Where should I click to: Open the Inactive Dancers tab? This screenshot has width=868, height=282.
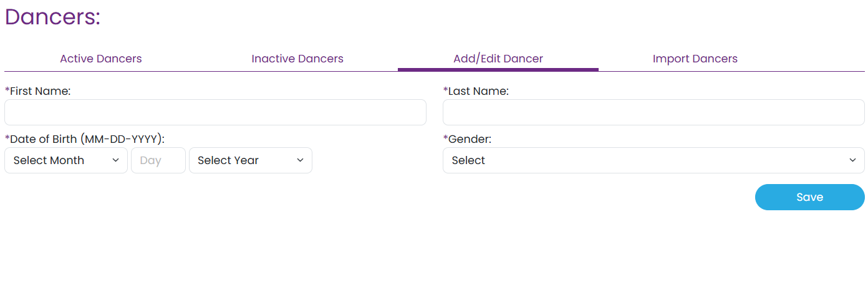297,59
